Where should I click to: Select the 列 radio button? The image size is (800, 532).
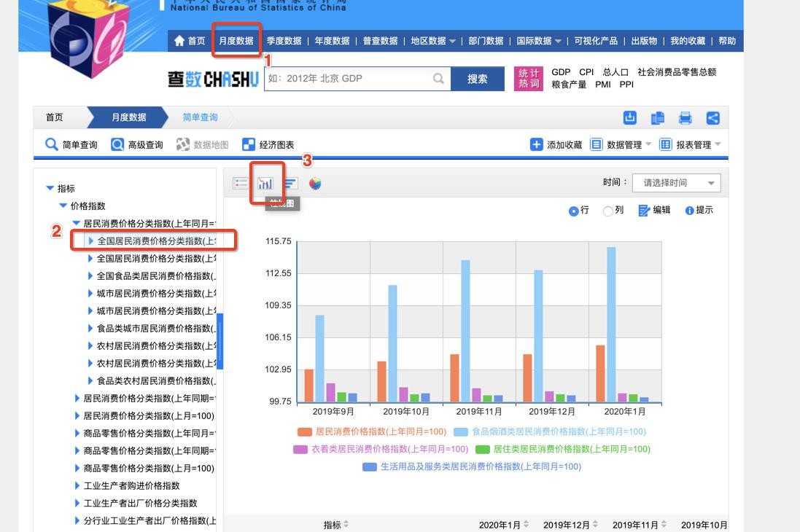[x=607, y=211]
